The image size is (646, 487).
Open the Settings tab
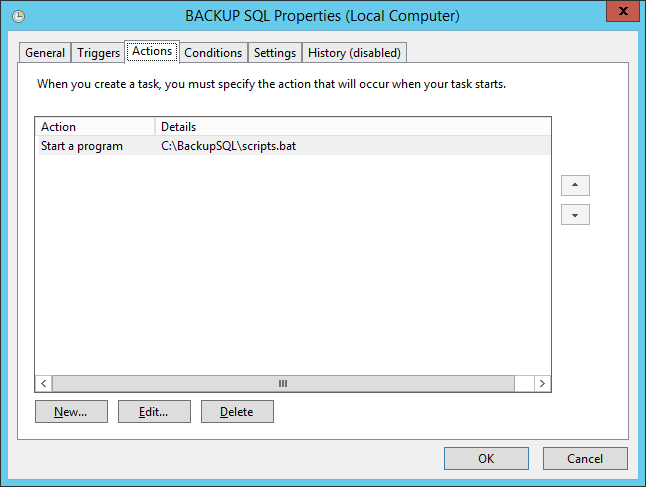tap(275, 53)
